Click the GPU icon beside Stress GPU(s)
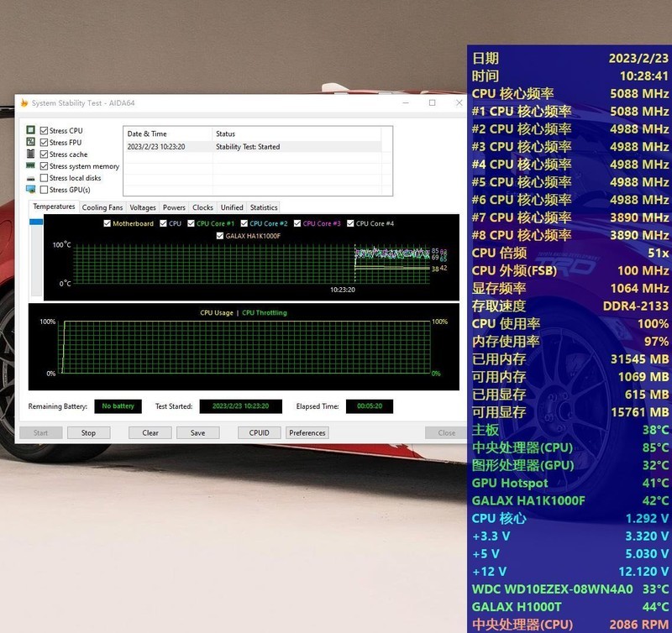Screen dimensions: 672x633 click(x=30, y=190)
